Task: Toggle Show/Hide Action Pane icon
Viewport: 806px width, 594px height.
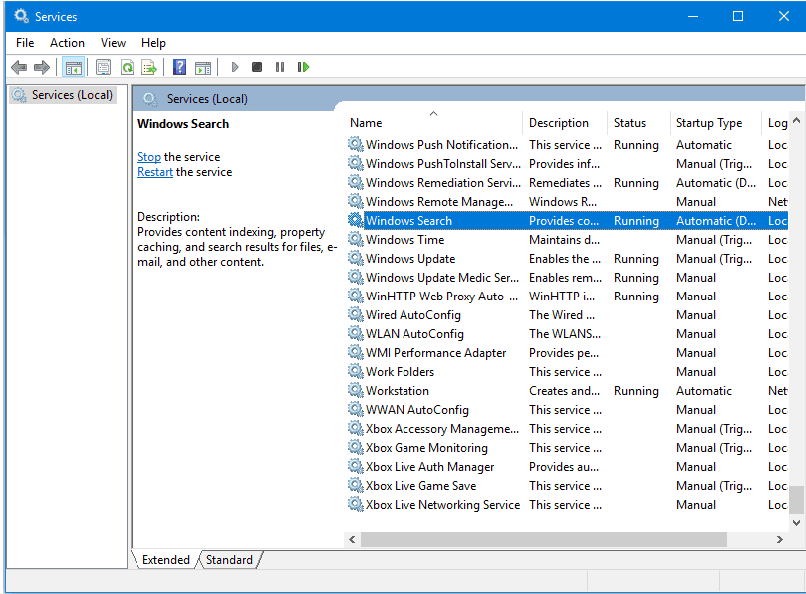Action: coord(203,67)
